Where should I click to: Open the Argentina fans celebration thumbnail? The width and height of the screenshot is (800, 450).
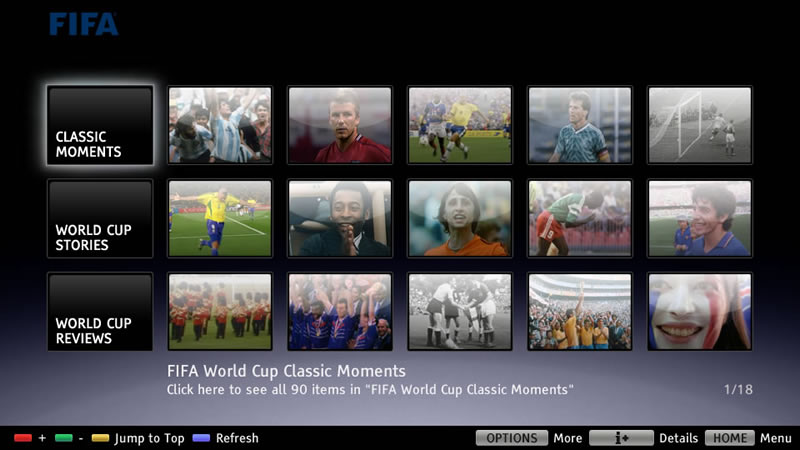pos(220,126)
